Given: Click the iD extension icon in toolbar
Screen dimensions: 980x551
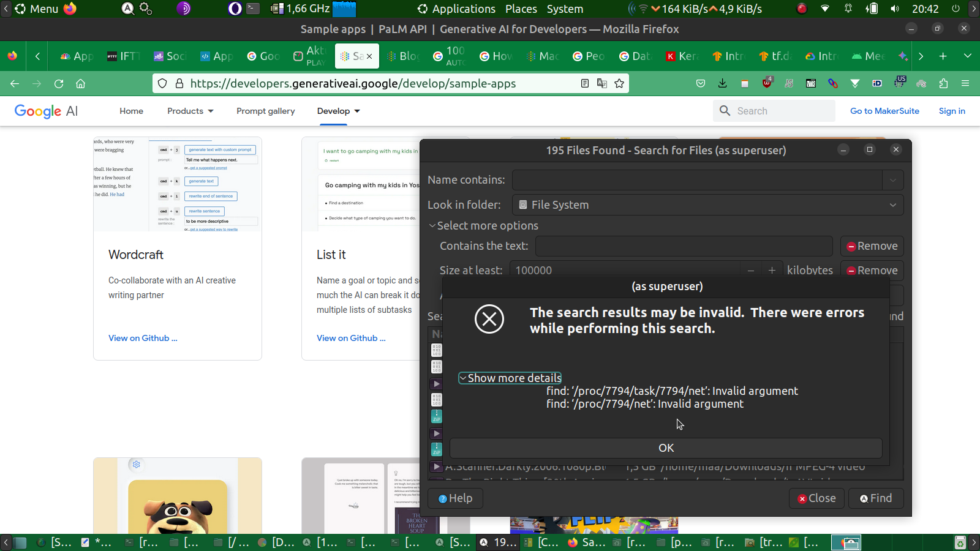Looking at the screenshot, I should click(x=877, y=83).
